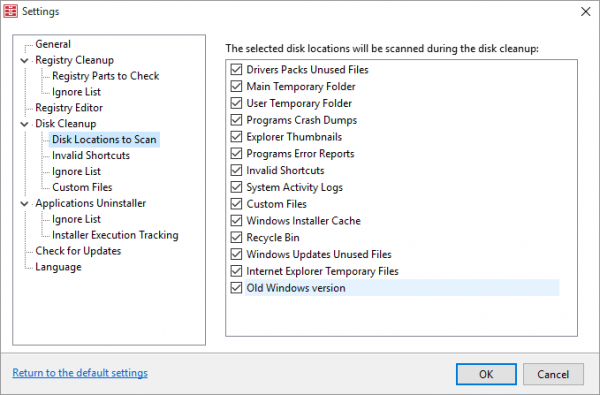Viewport: 600px width, 395px height.
Task: Disable Recycle Bin scanning
Action: 236,238
